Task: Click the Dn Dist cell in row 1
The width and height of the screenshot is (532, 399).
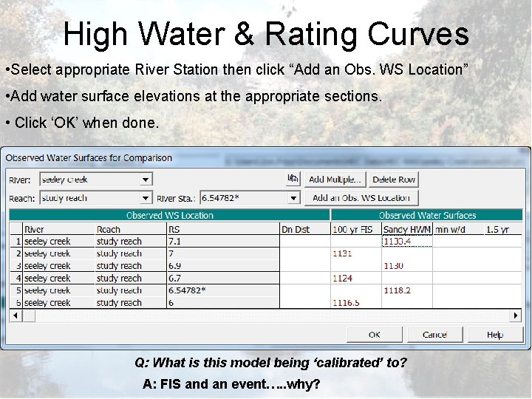Action: pos(305,241)
